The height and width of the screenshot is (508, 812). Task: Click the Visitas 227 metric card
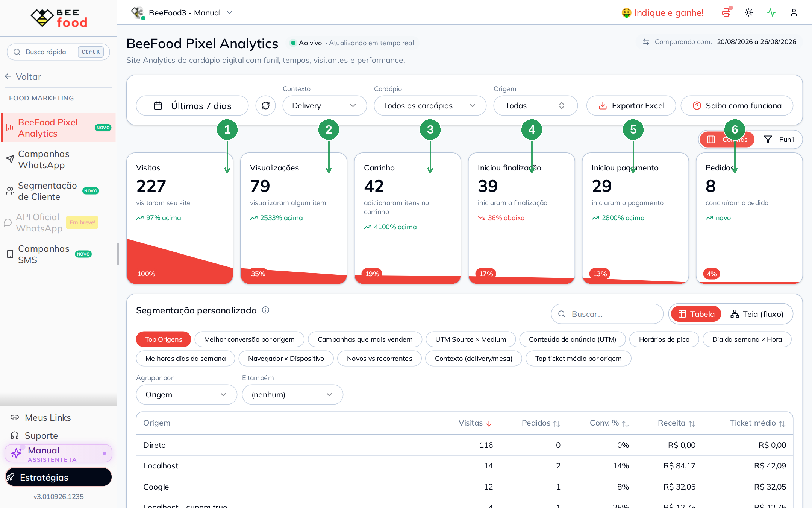[x=180, y=218]
